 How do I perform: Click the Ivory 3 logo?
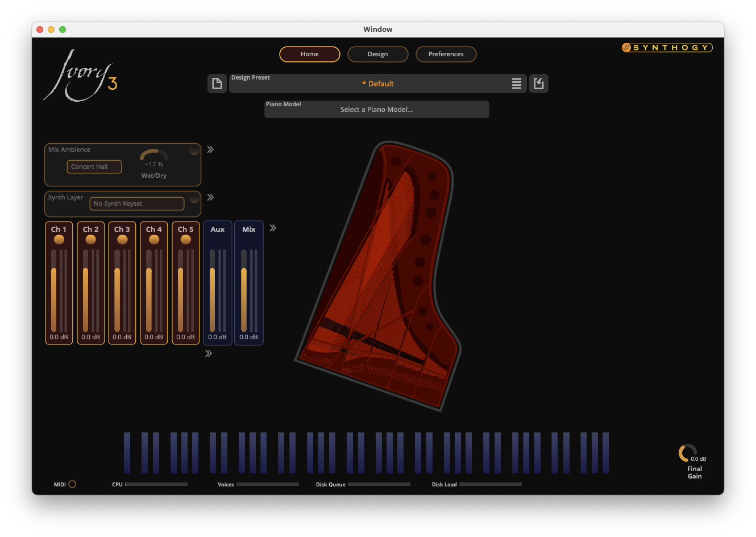coord(80,77)
